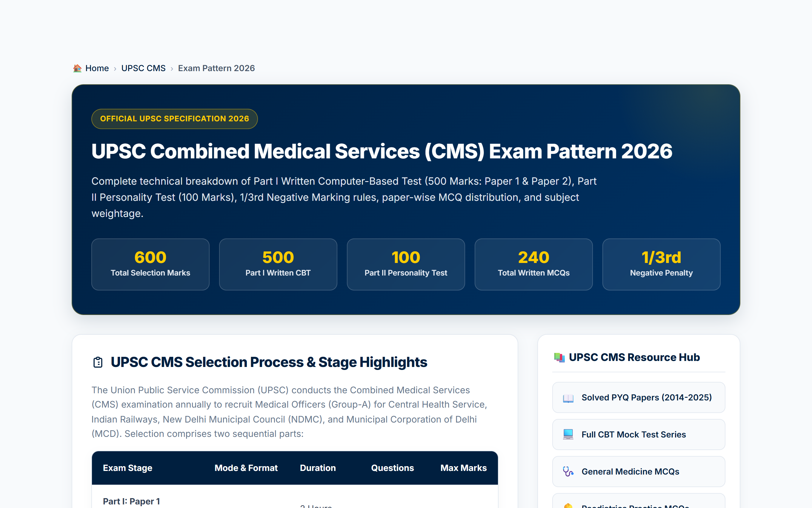Click the 500 Part I Written CBT card

click(278, 264)
